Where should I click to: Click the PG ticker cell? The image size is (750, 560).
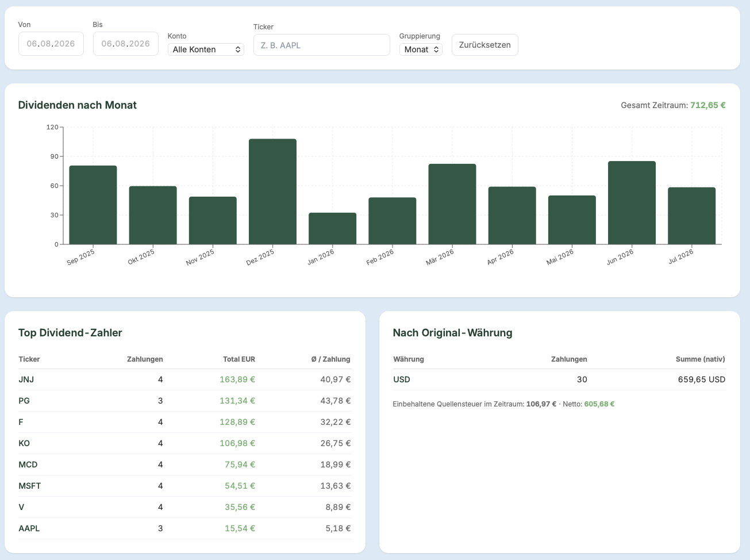pos(24,401)
